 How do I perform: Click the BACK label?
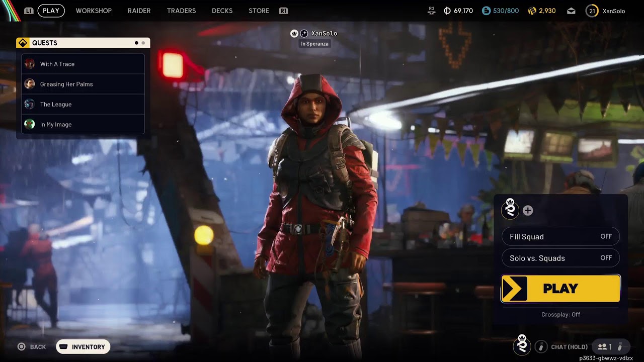[x=38, y=347]
